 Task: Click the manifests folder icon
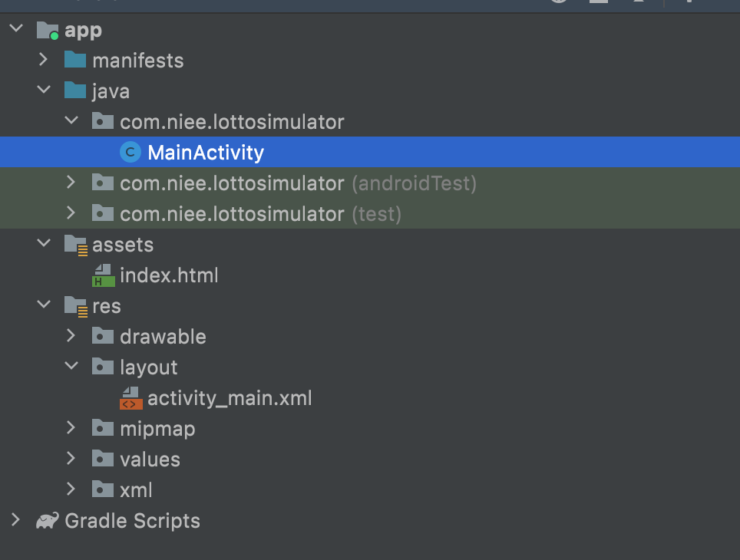click(x=75, y=59)
